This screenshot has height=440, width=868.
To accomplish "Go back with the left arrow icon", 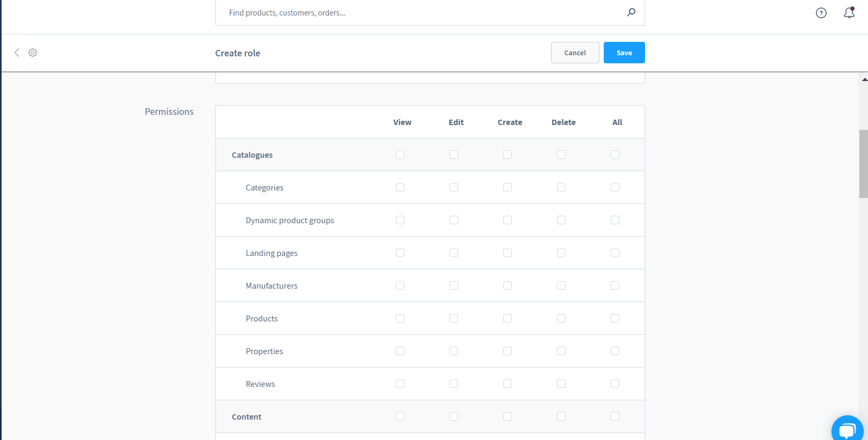I will 17,52.
